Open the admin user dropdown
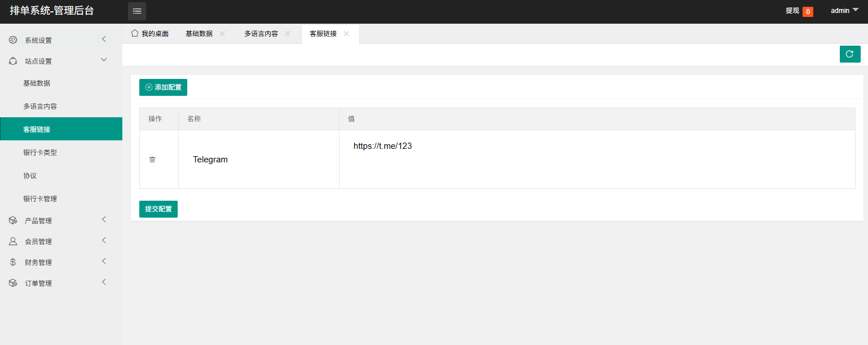 tap(844, 11)
